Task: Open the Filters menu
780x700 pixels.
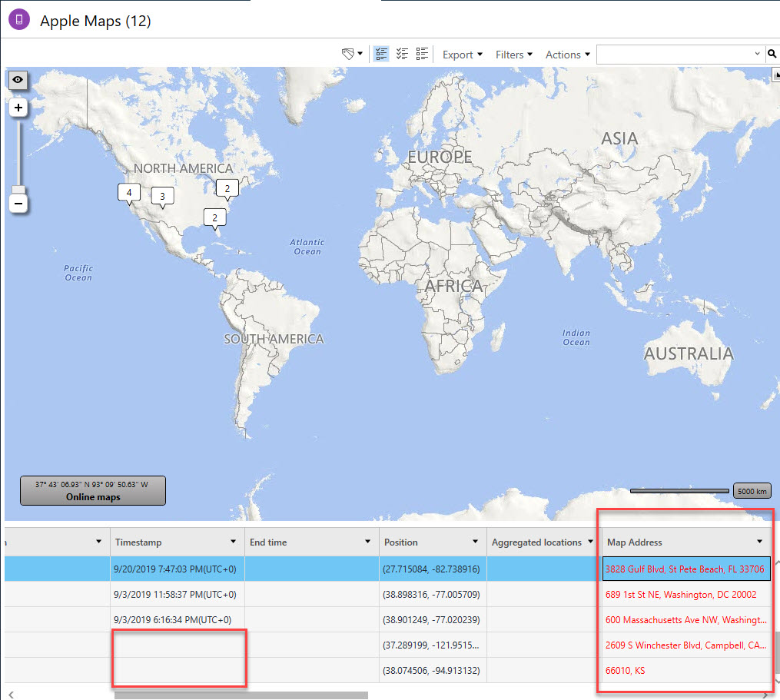Action: tap(514, 55)
